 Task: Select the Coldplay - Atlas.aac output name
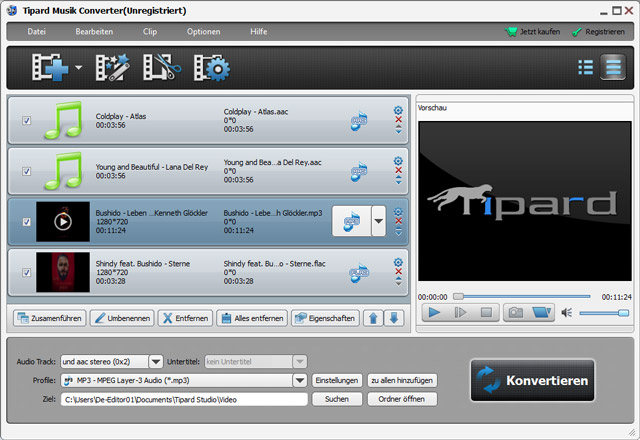click(256, 112)
